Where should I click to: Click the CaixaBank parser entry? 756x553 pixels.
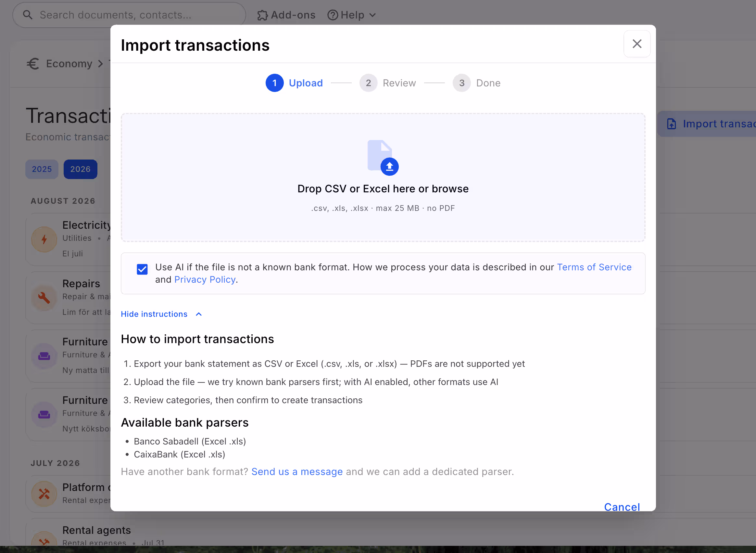click(179, 454)
